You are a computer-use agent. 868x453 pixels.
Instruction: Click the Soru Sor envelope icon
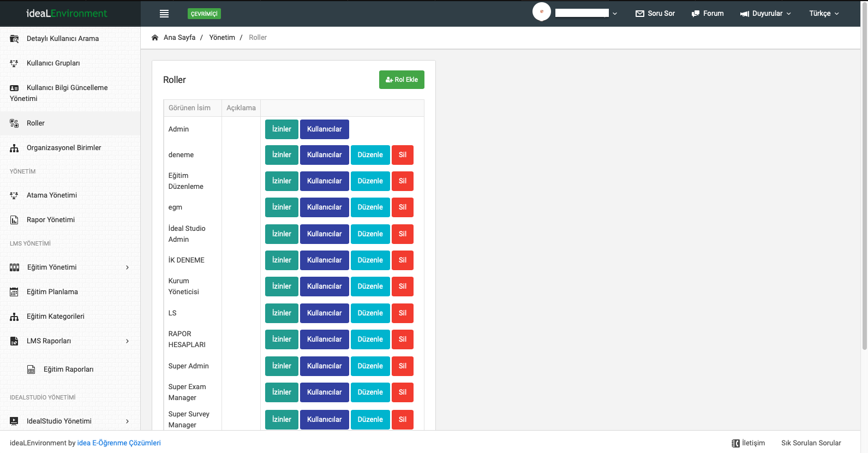click(640, 14)
